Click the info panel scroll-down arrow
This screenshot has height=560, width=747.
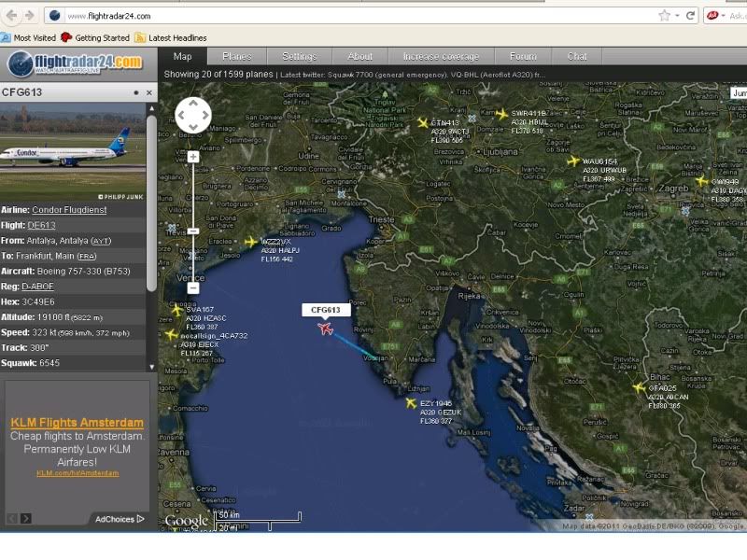(x=152, y=367)
